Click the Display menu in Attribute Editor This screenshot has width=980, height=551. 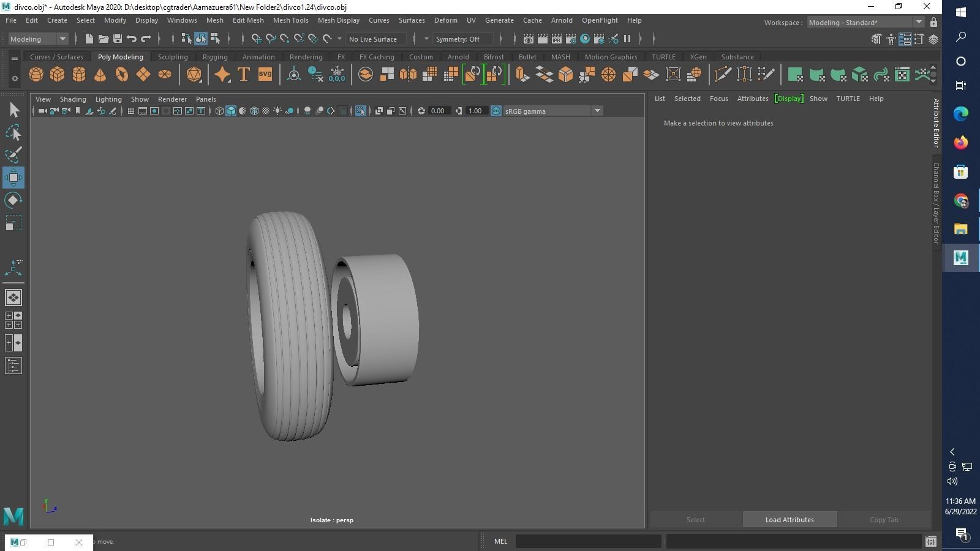point(789,99)
